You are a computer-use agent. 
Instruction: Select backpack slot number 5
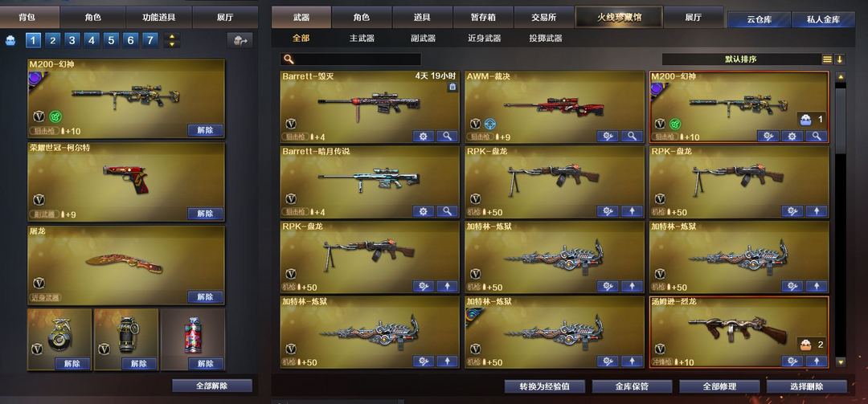click(x=111, y=40)
